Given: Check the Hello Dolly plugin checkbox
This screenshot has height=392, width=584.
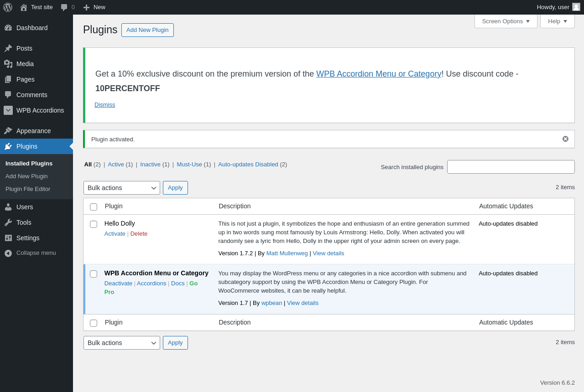Looking at the screenshot, I should point(94,224).
